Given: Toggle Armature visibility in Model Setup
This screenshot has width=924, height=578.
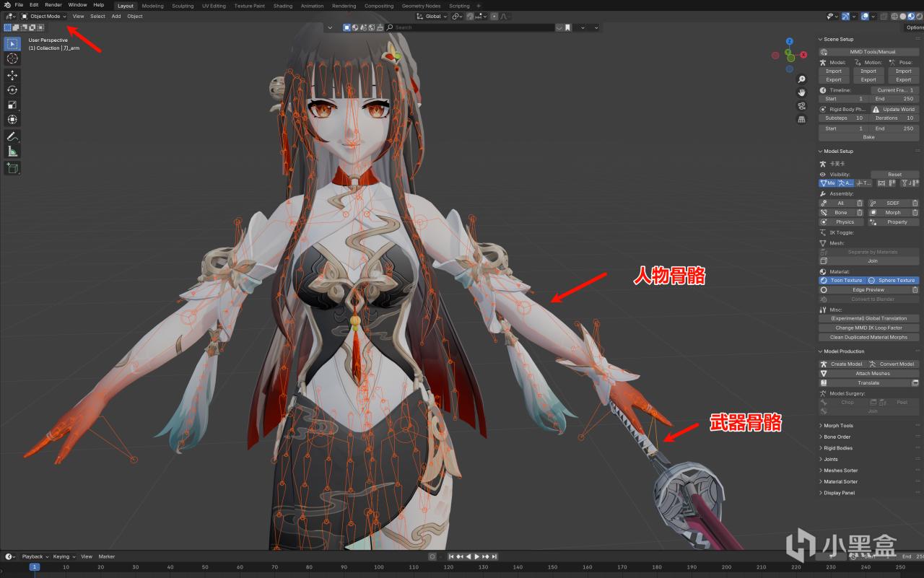Looking at the screenshot, I should point(844,183).
